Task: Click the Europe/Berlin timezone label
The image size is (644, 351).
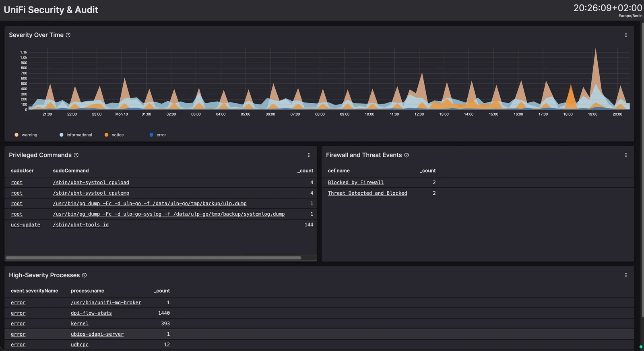Action: click(x=630, y=16)
